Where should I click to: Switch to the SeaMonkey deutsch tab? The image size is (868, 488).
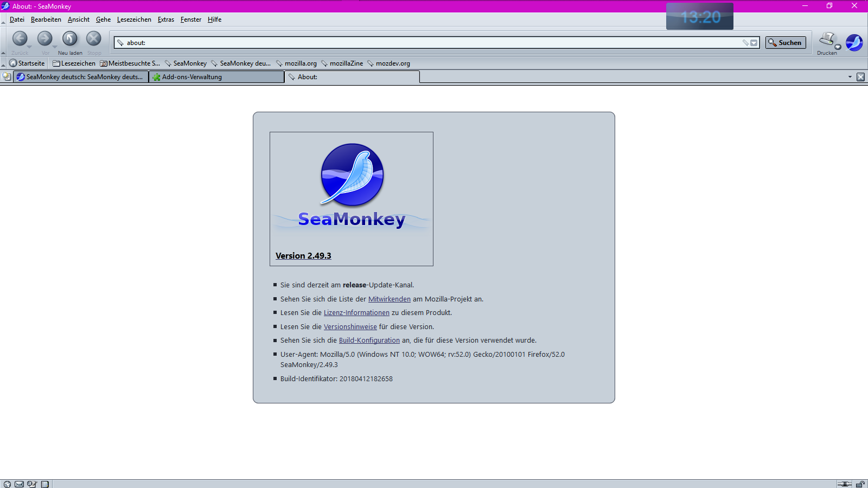click(x=81, y=77)
